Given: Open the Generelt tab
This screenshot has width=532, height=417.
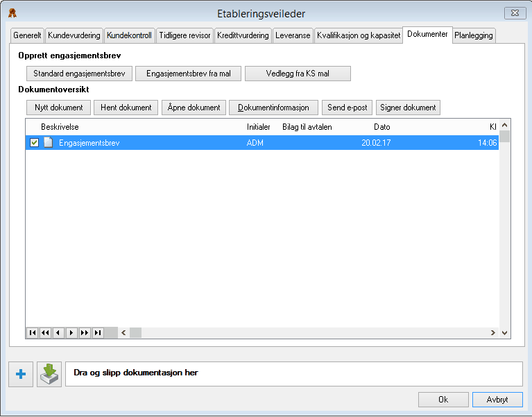Looking at the screenshot, I should pyautogui.click(x=27, y=35).
